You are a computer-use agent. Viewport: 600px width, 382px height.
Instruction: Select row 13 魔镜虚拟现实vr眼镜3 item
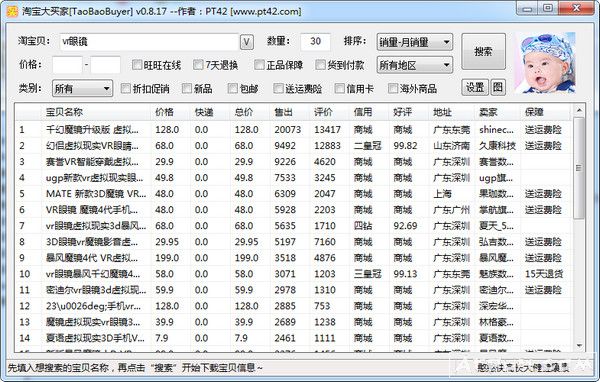pos(294,323)
